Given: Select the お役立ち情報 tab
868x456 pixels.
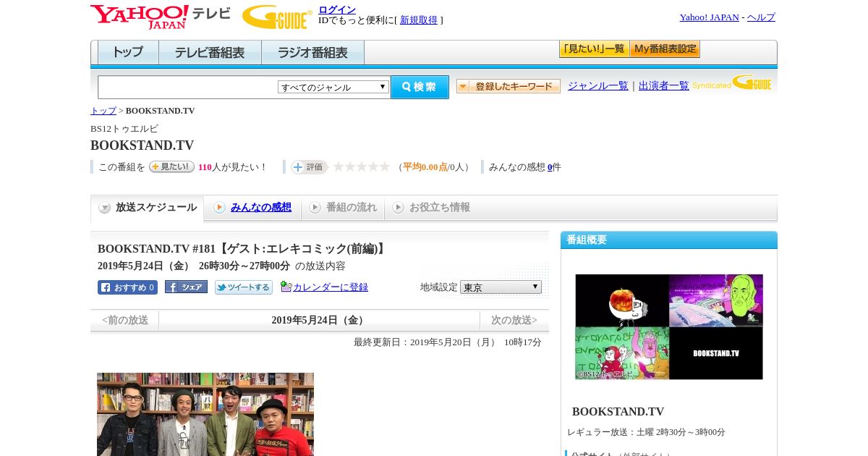Looking at the screenshot, I should (x=432, y=208).
